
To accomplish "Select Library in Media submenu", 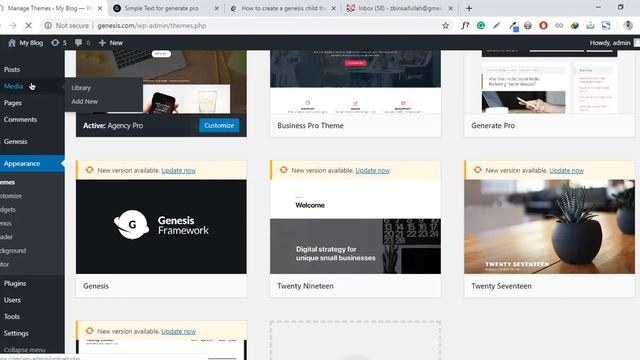I will click(81, 88).
